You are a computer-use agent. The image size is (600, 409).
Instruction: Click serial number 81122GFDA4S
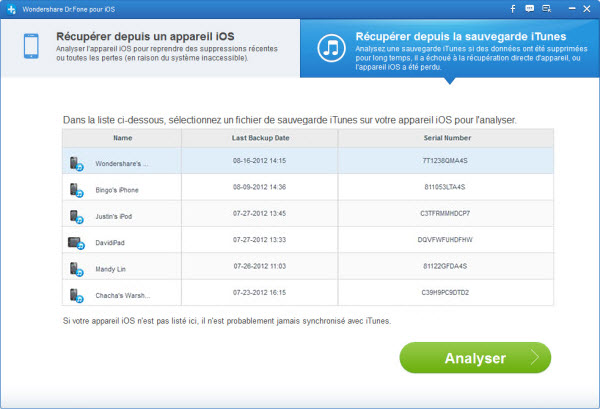445,266
